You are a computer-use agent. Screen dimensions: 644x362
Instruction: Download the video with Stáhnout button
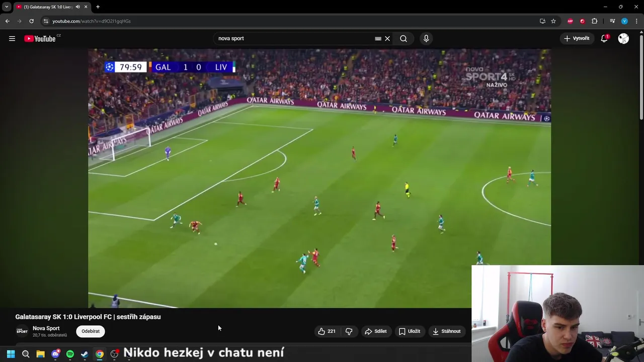[447, 331]
